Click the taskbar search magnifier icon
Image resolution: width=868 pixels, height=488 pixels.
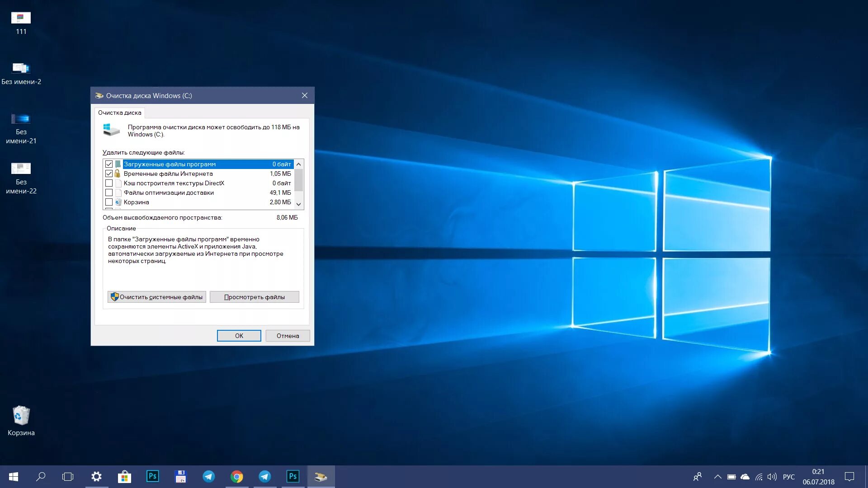tap(41, 477)
